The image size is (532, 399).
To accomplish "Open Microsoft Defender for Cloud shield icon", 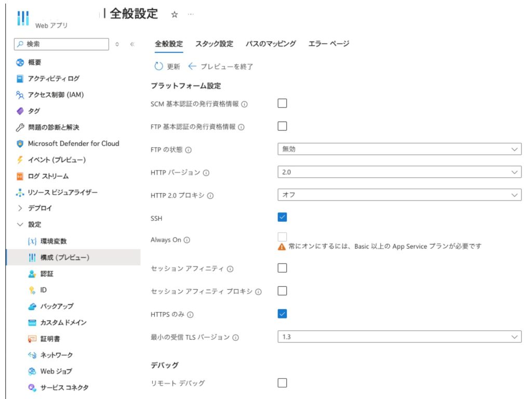I will (20, 144).
